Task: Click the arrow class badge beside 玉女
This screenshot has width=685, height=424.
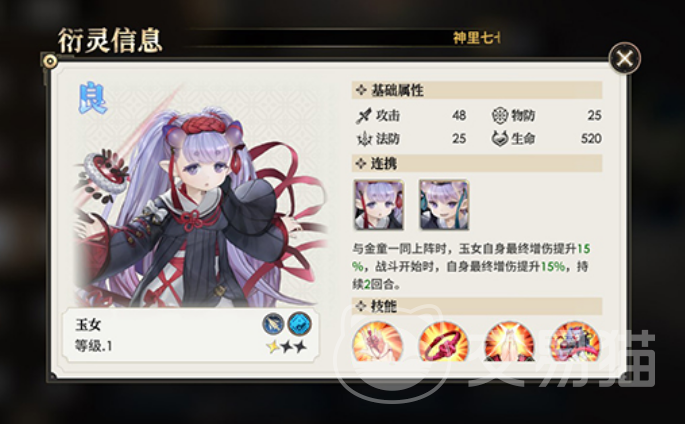Action: pyautogui.click(x=273, y=324)
